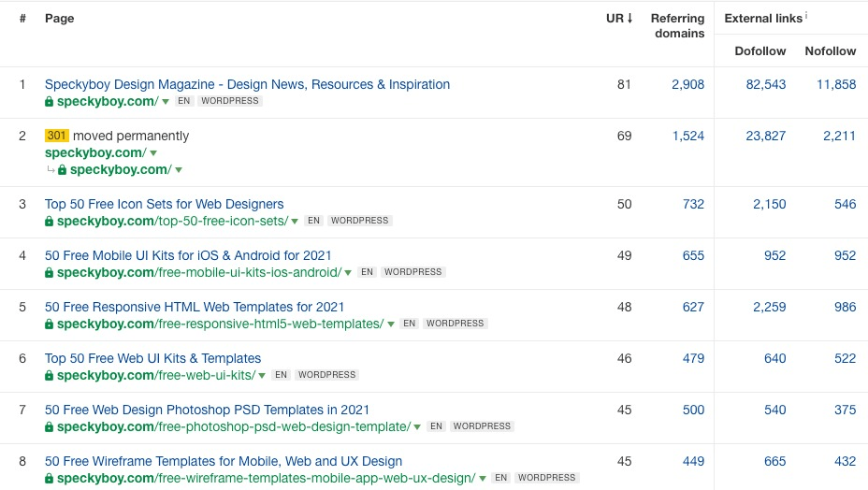
Task: Expand dropdown for free-photoshop-psd-web-design-template URL
Action: 417,427
